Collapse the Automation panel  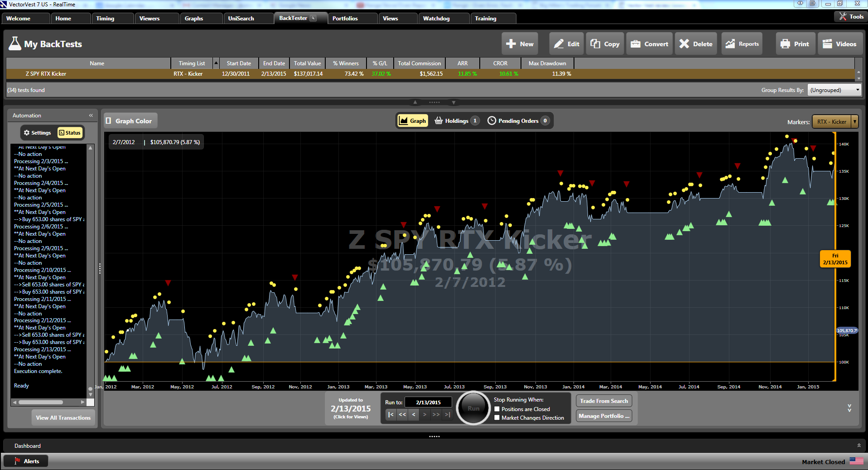point(91,115)
